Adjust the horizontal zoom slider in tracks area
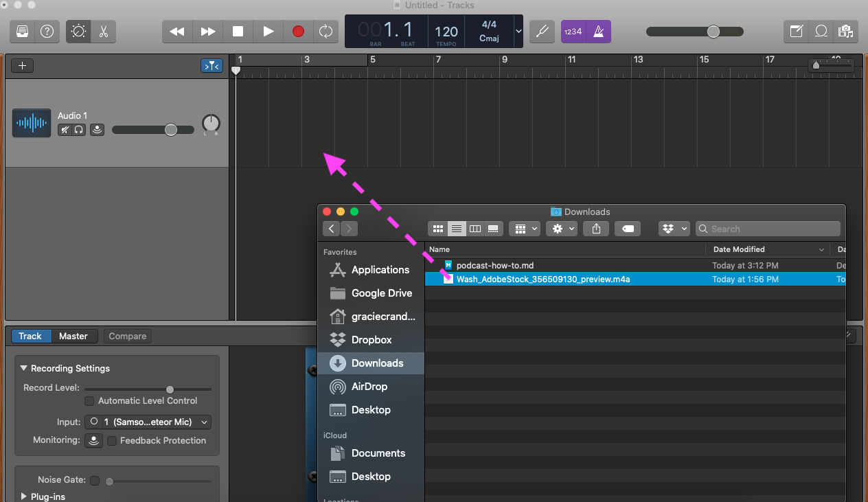 click(831, 65)
